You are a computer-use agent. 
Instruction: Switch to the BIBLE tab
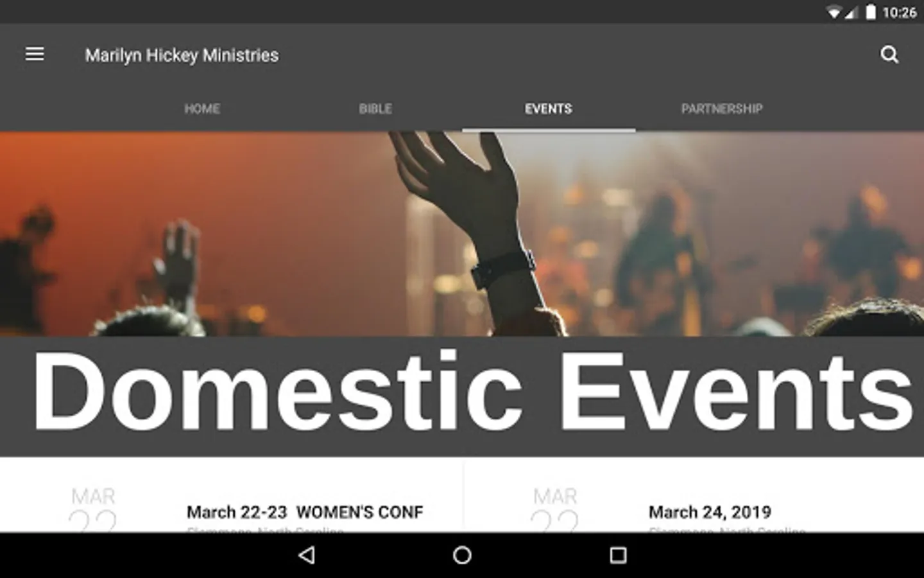click(375, 109)
